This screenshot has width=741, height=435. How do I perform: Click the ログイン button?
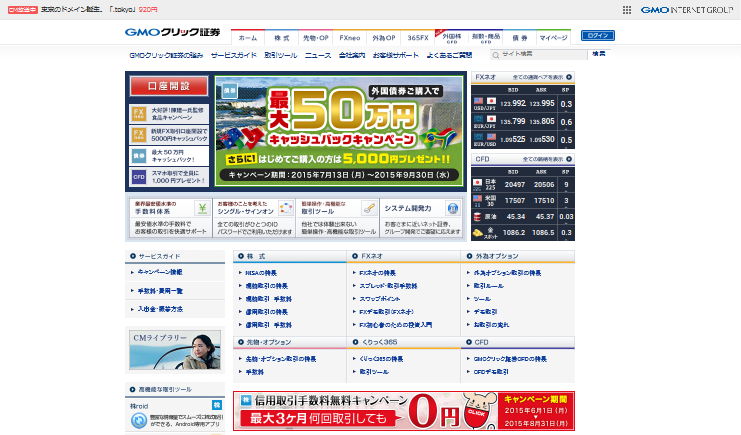[x=598, y=35]
